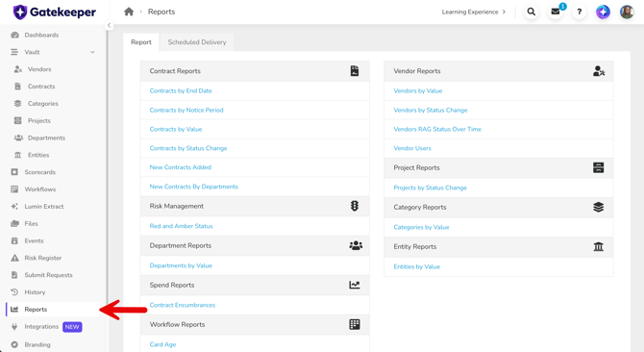This screenshot has height=352, width=644.
Task: Open the search magnifier icon
Action: pos(531,12)
